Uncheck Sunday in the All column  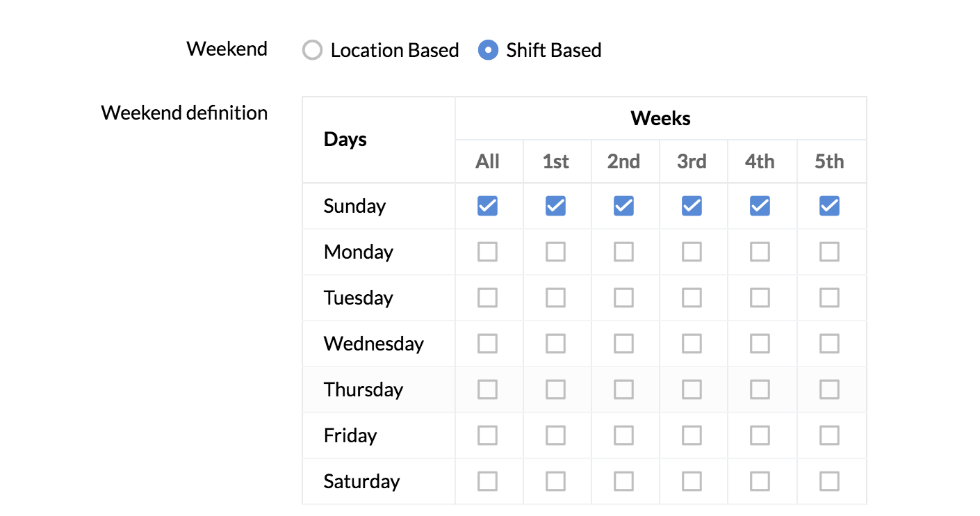point(487,206)
